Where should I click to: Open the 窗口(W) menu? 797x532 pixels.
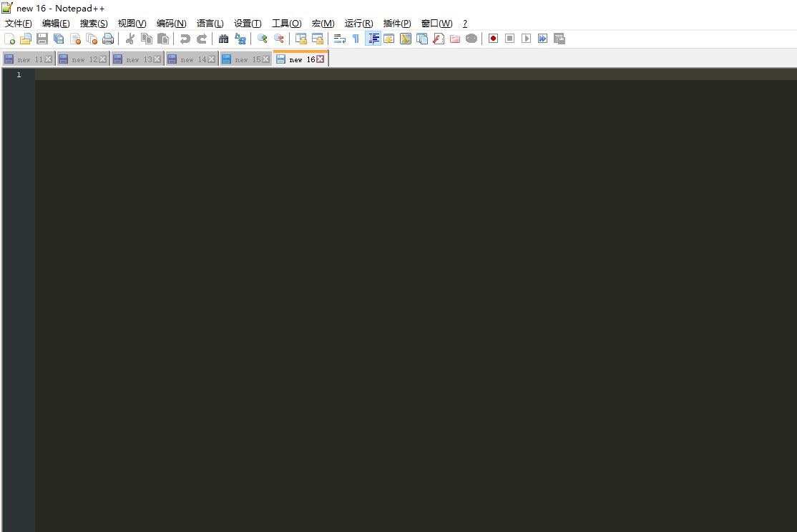436,24
